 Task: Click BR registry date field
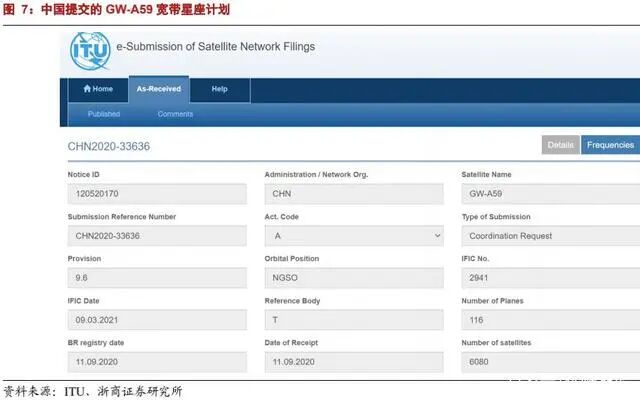(x=157, y=362)
